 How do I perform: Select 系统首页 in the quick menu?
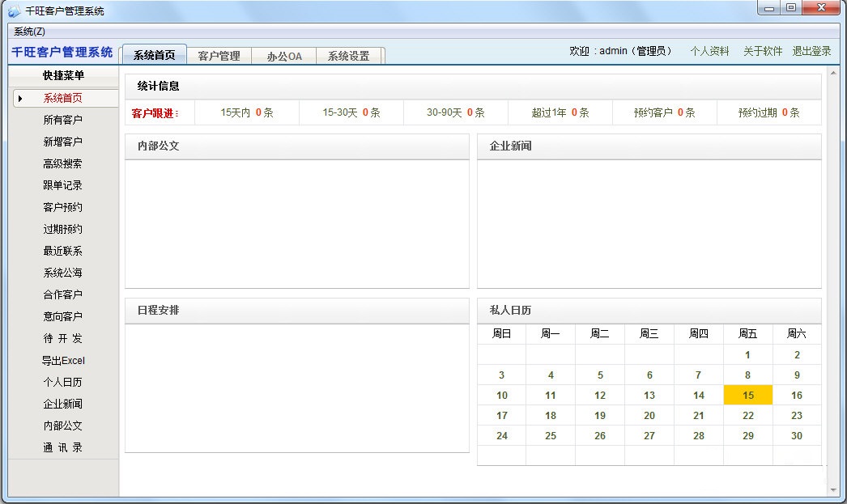pos(63,98)
